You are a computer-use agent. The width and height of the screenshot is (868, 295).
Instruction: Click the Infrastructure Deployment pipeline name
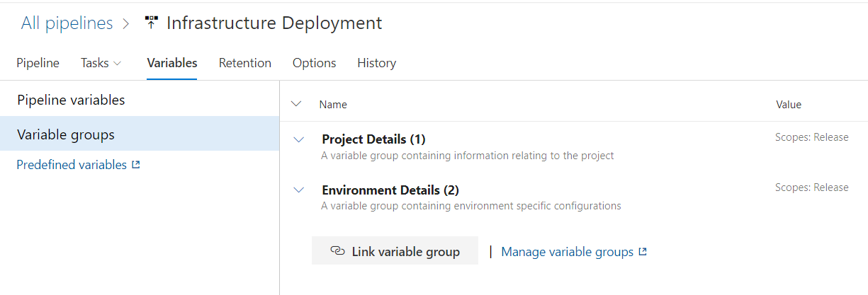[274, 23]
